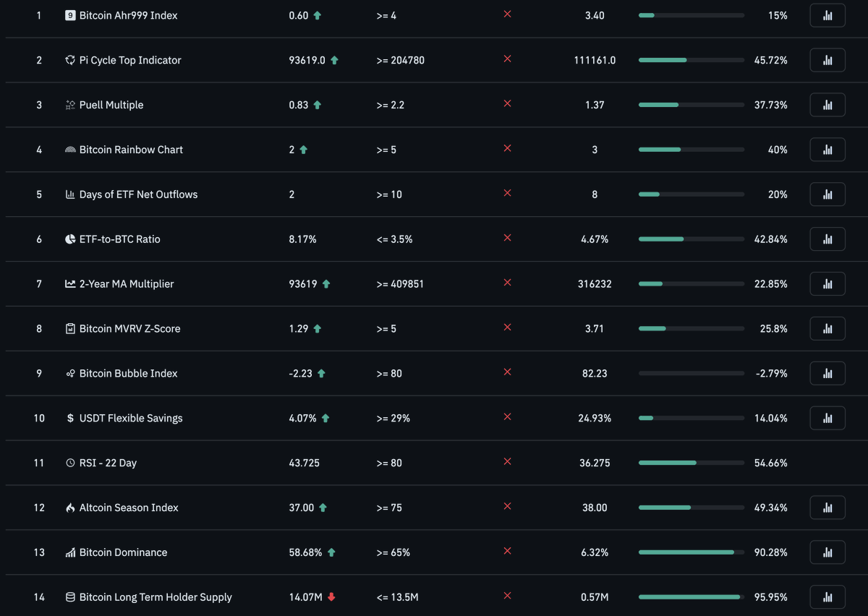Select the Bitcoin Bubble Index name
The height and width of the screenshot is (616, 868).
pyautogui.click(x=128, y=374)
